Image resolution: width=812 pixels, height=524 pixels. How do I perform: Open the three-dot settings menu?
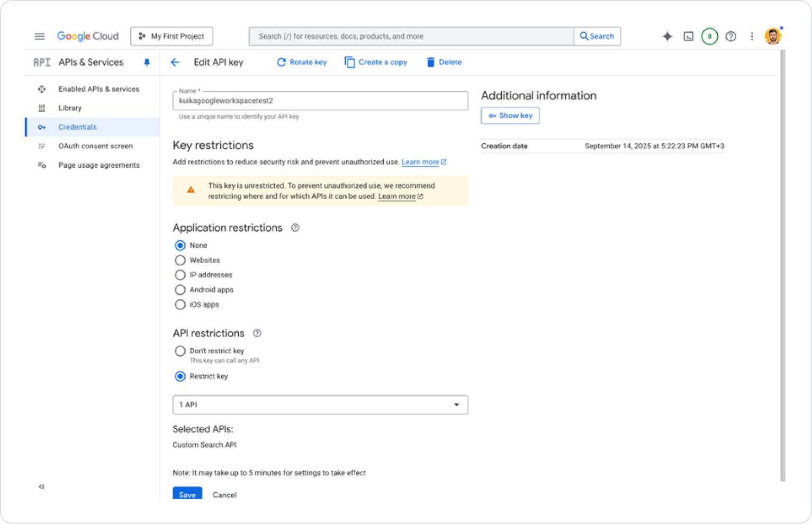pyautogui.click(x=752, y=37)
